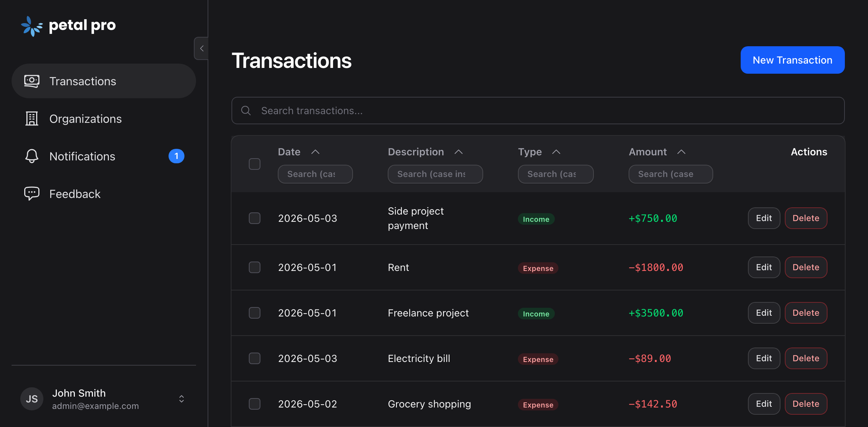Click the 2026-05-02 date cell

307,404
